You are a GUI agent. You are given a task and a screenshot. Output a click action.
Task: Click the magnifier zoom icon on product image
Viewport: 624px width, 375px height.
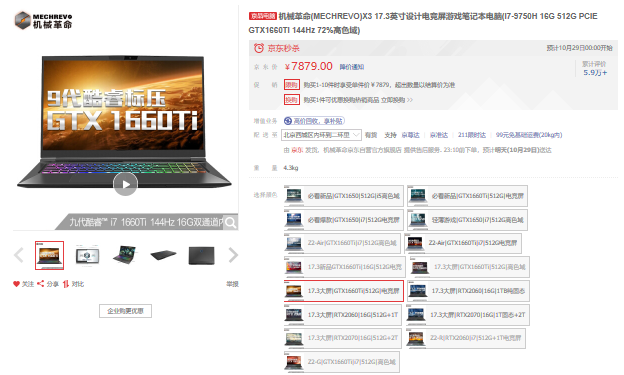coord(230,223)
